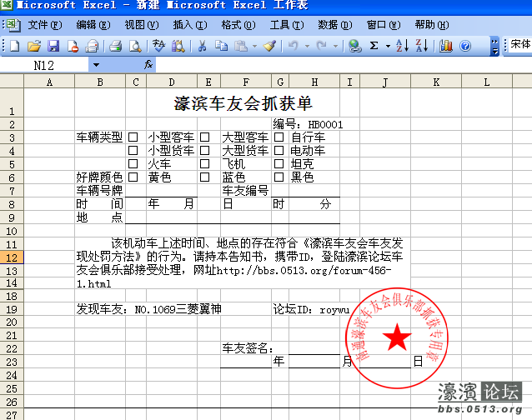This screenshot has height=420, width=532.
Task: Check the 大型客车 checkbox
Action: tap(204, 137)
